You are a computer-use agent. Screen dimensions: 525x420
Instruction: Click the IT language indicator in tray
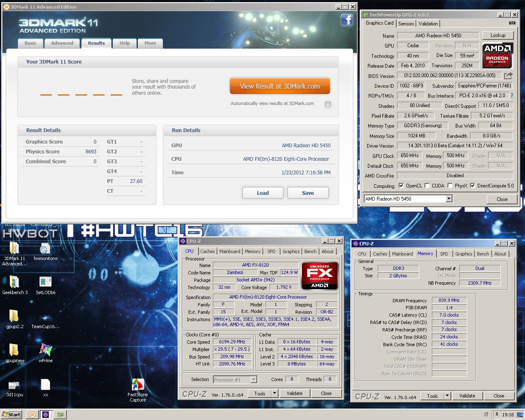486,414
